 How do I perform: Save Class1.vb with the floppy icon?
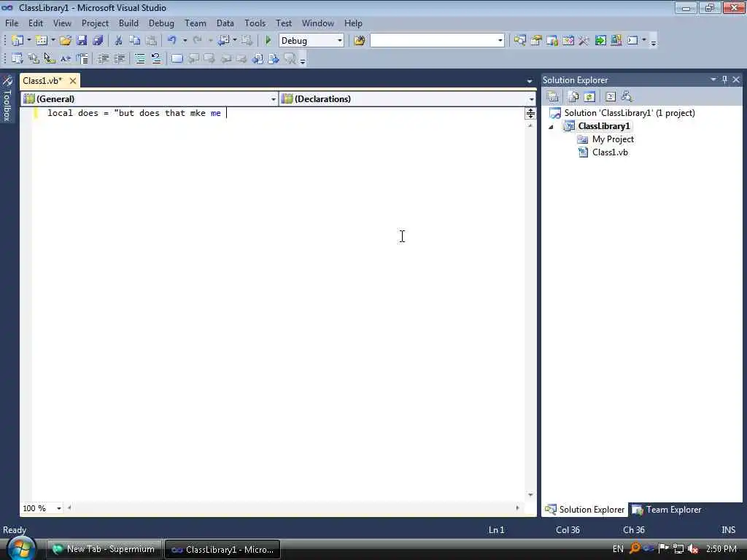pos(82,41)
